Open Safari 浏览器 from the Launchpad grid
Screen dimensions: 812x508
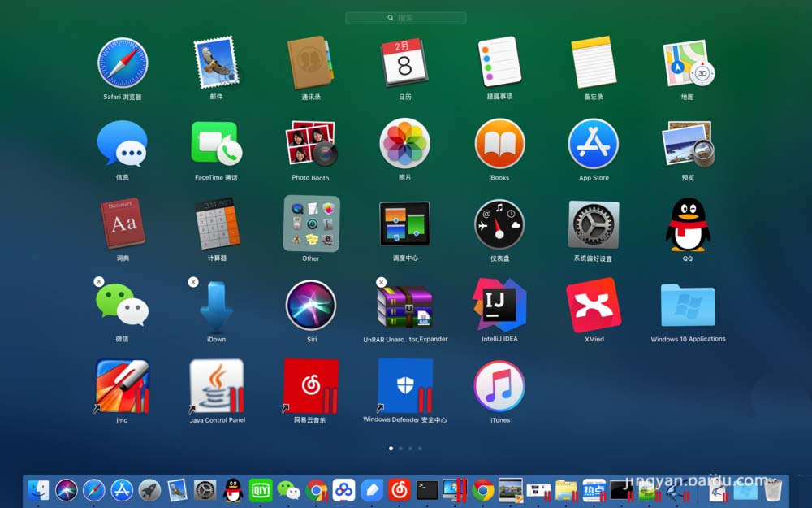[x=123, y=63]
